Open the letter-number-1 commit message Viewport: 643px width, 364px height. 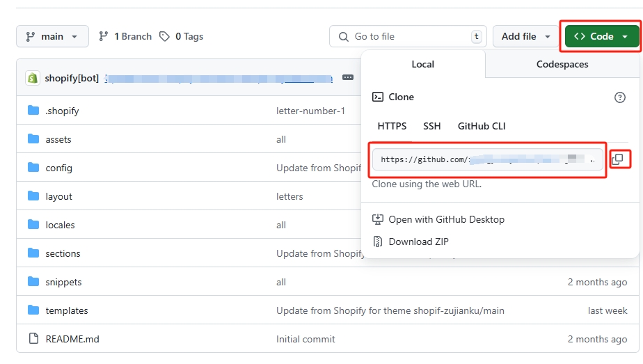pyautogui.click(x=310, y=111)
